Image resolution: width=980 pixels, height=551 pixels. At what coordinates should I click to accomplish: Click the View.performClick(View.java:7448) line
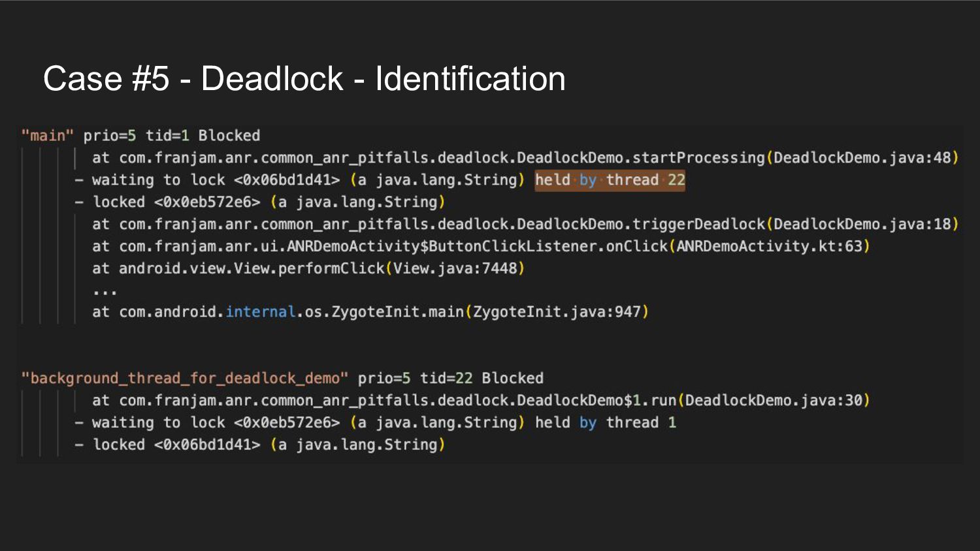coord(308,268)
